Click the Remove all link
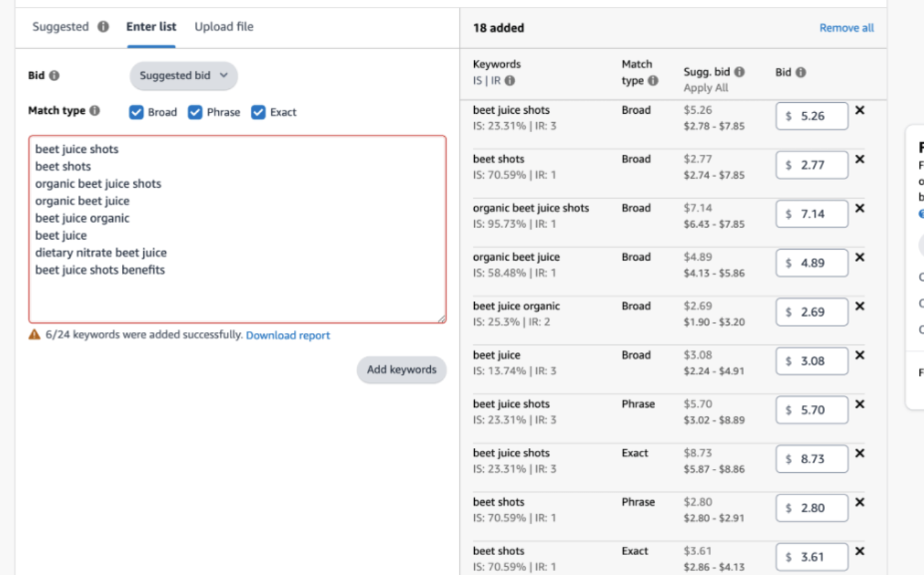Image resolution: width=924 pixels, height=575 pixels. click(x=846, y=28)
